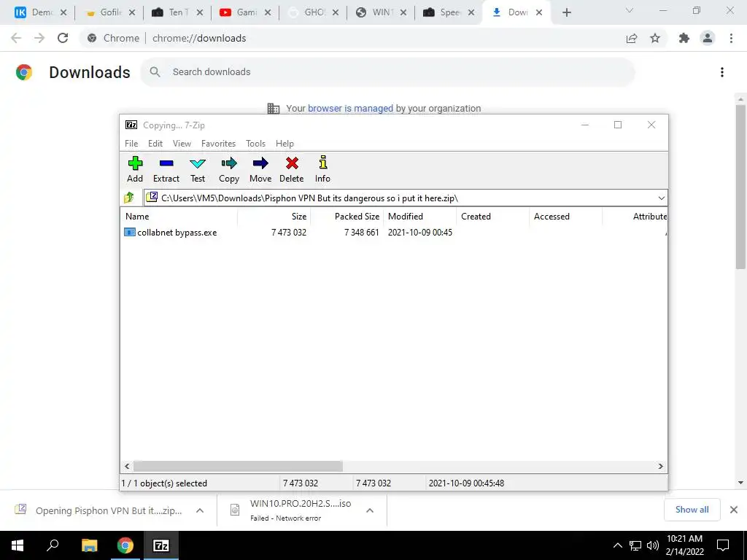Open the Chrome extensions puzzle icon

pos(684,38)
